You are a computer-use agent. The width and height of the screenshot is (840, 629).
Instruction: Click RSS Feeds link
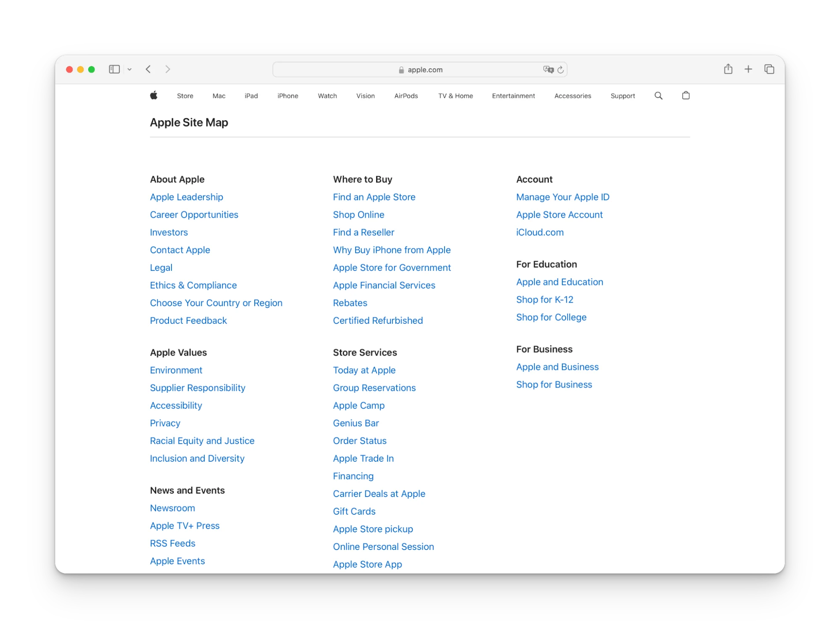click(x=173, y=543)
